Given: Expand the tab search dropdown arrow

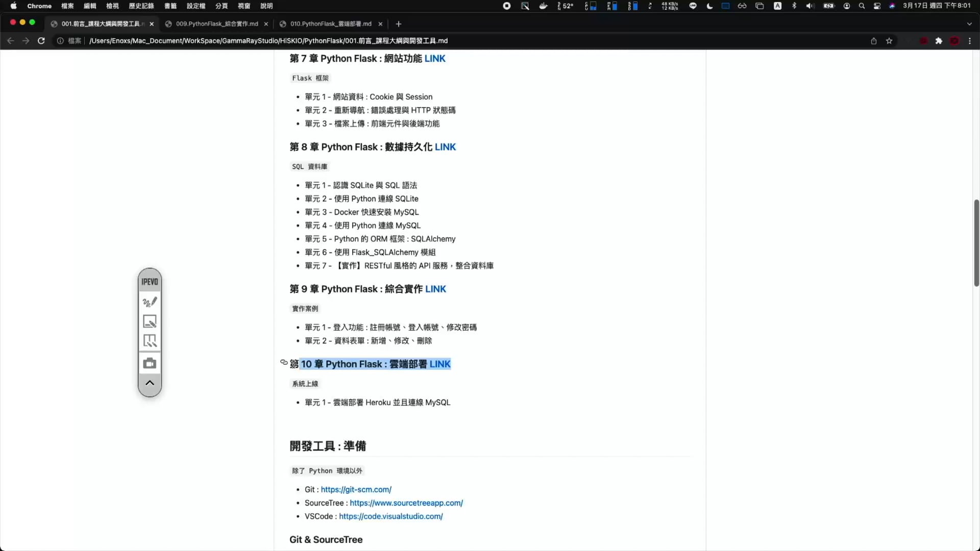Looking at the screenshot, I should [x=969, y=24].
